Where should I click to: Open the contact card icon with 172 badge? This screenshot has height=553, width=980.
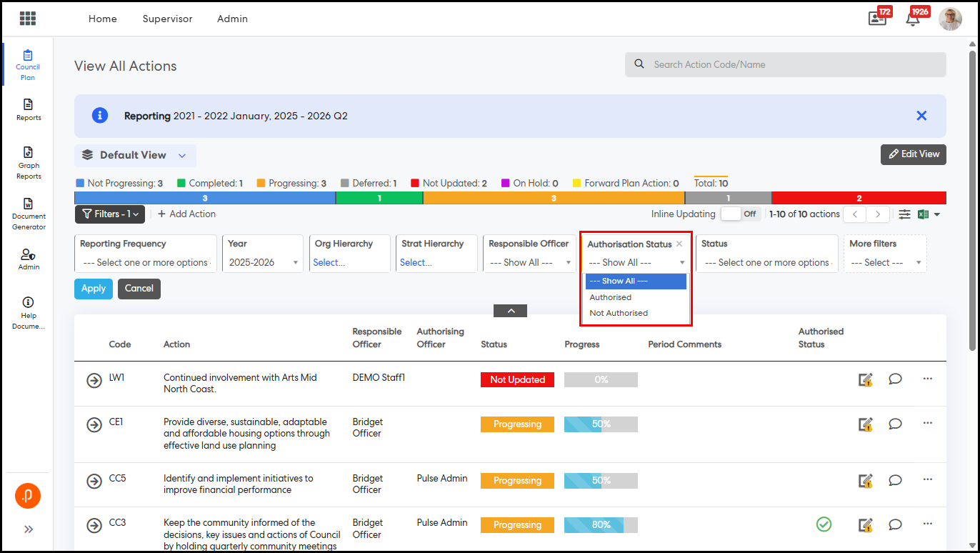877,19
